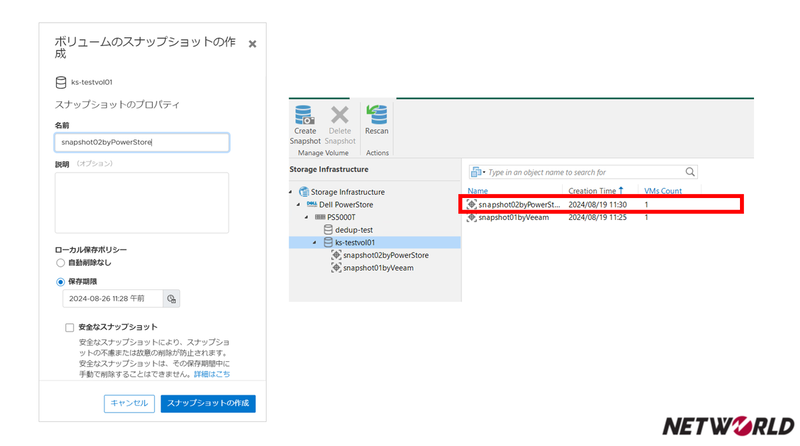Select Dell PowerStore label in tree
This screenshot has height=446, width=800.
coord(346,205)
